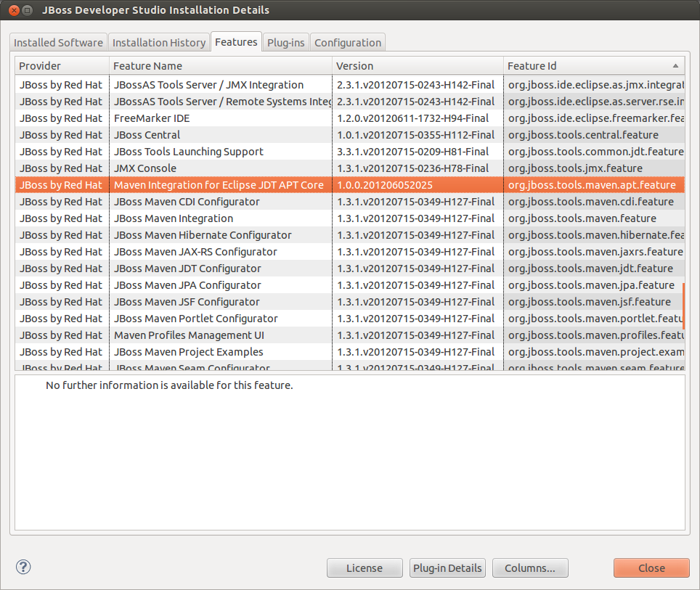This screenshot has height=590, width=700.
Task: Select JBoss Maven JSF Configurator
Action: [349, 302]
